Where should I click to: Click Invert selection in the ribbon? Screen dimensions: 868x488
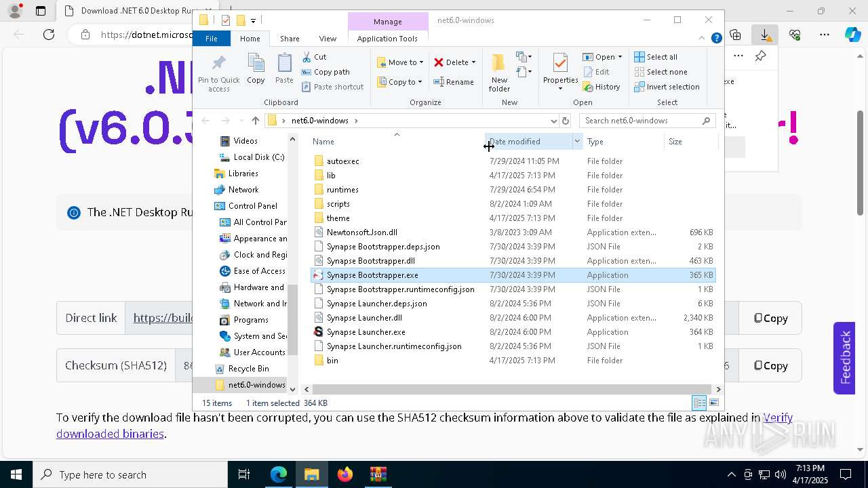667,87
